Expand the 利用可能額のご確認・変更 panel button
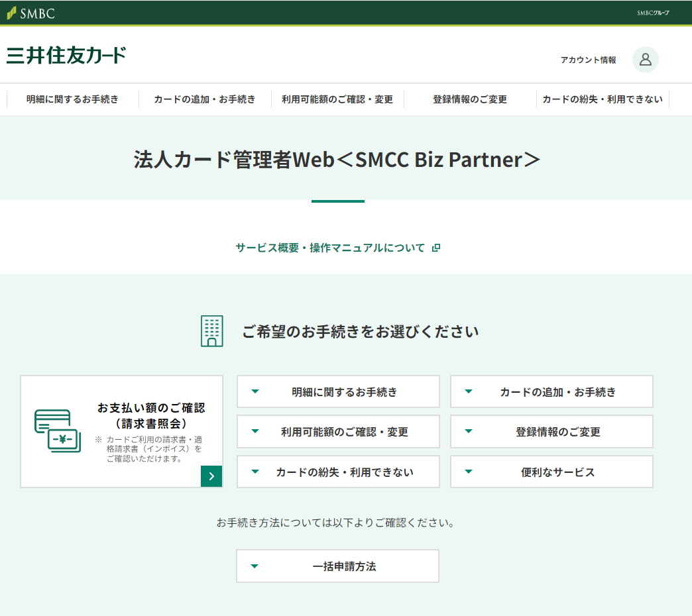Image resolution: width=692 pixels, height=616 pixels. [x=338, y=432]
